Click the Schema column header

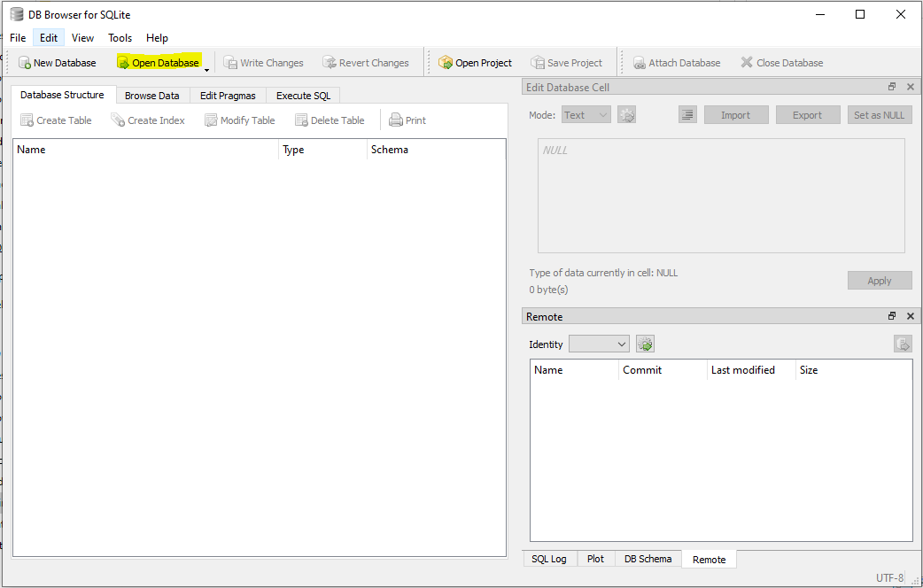pyautogui.click(x=436, y=150)
